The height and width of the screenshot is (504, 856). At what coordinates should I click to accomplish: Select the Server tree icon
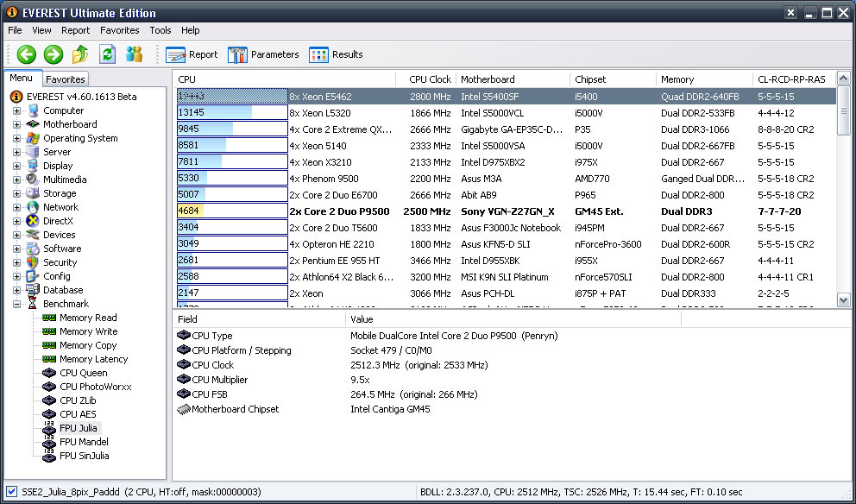[x=33, y=152]
